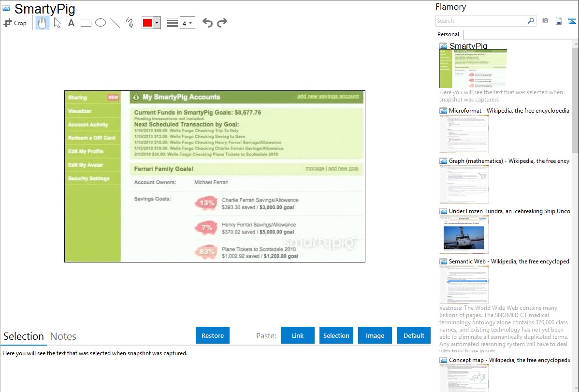Click 'add new savings account' link

328,97
